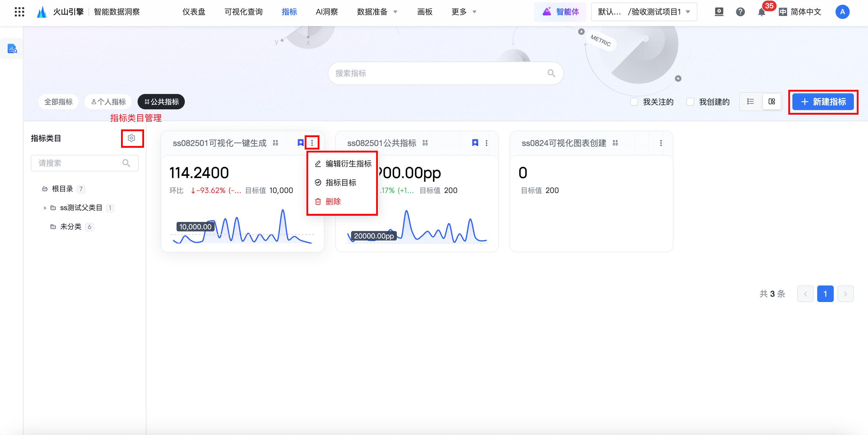868x435 pixels.
Task: Check the 我关注的 checkbox
Action: tap(634, 101)
